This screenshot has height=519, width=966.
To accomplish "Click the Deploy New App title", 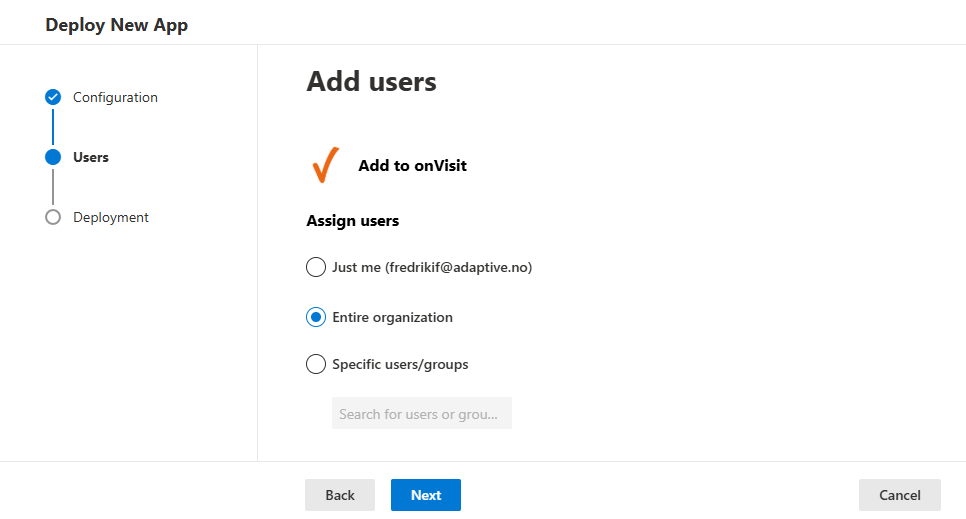I will [x=116, y=25].
